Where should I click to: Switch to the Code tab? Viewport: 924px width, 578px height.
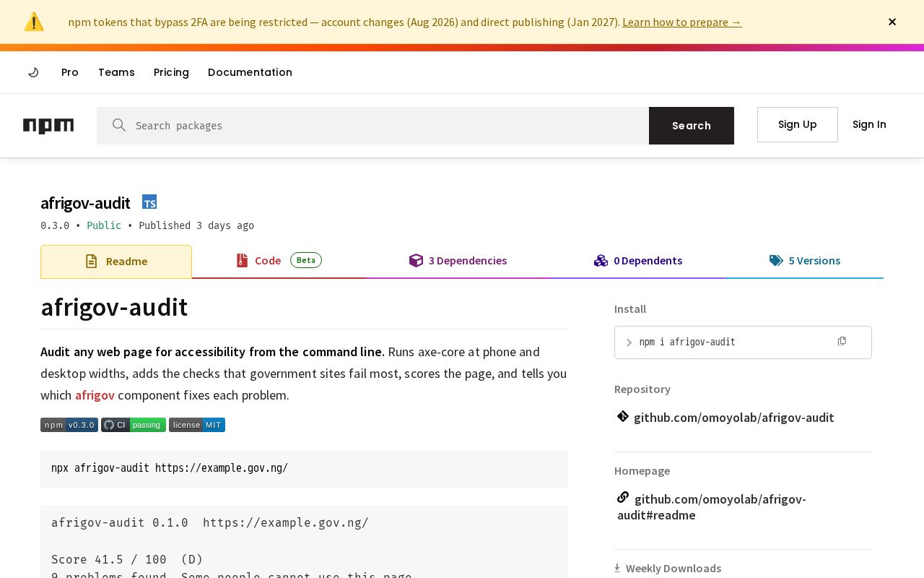(x=279, y=261)
